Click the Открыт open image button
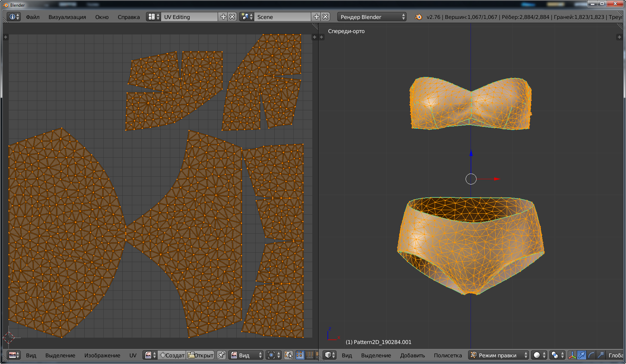The height and width of the screenshot is (364, 626). pos(200,355)
